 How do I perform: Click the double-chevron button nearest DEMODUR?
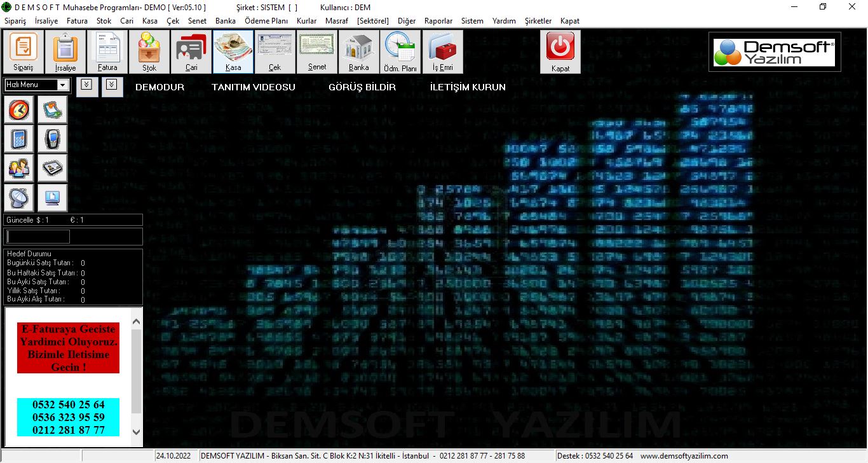click(x=112, y=86)
